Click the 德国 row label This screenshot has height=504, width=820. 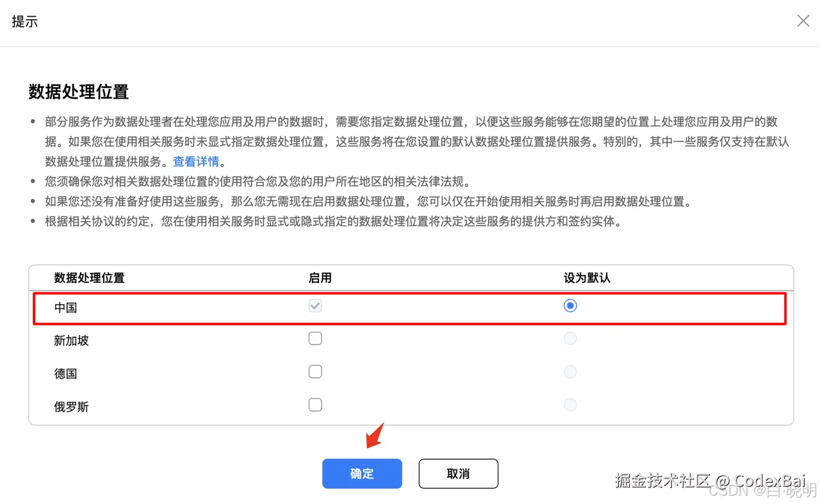tap(65, 373)
